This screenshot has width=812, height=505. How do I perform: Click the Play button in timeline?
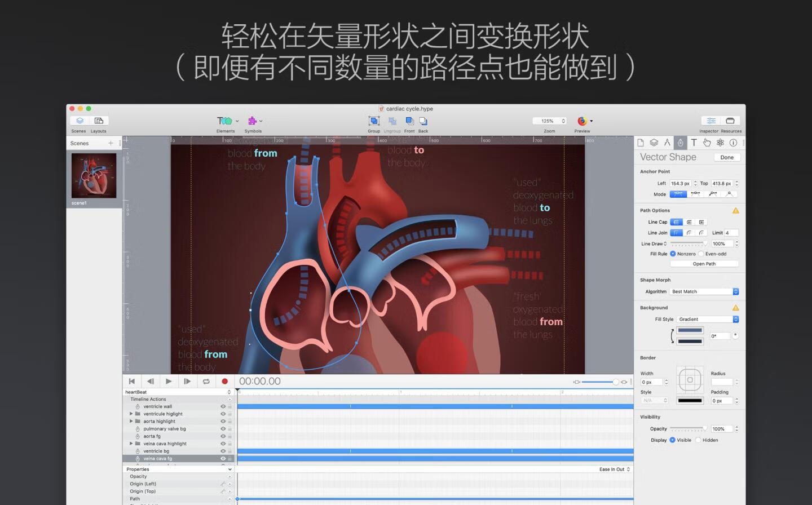169,382
